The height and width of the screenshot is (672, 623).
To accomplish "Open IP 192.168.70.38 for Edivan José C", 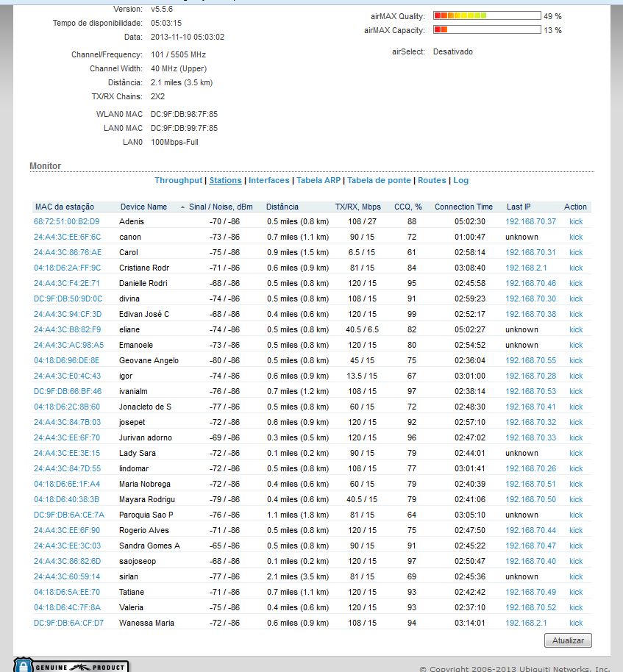I will (x=530, y=314).
